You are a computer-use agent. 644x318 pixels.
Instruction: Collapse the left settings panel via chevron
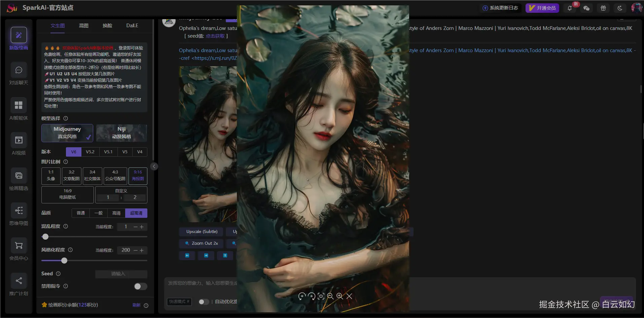click(154, 166)
